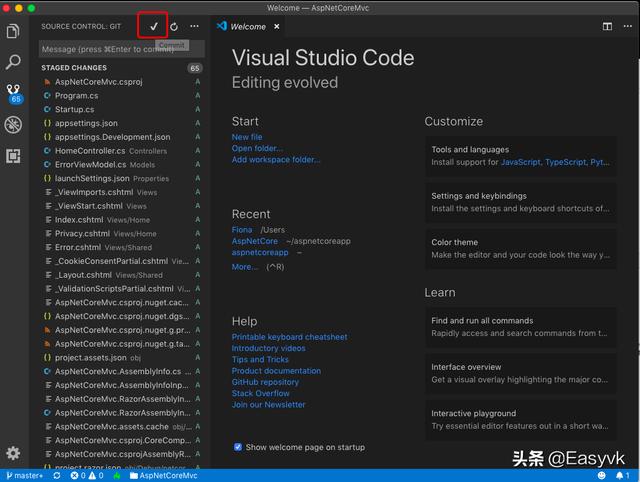Open the Manage gear at sidebar bottom
Viewport: 640px width, 482px height.
pyautogui.click(x=13, y=453)
